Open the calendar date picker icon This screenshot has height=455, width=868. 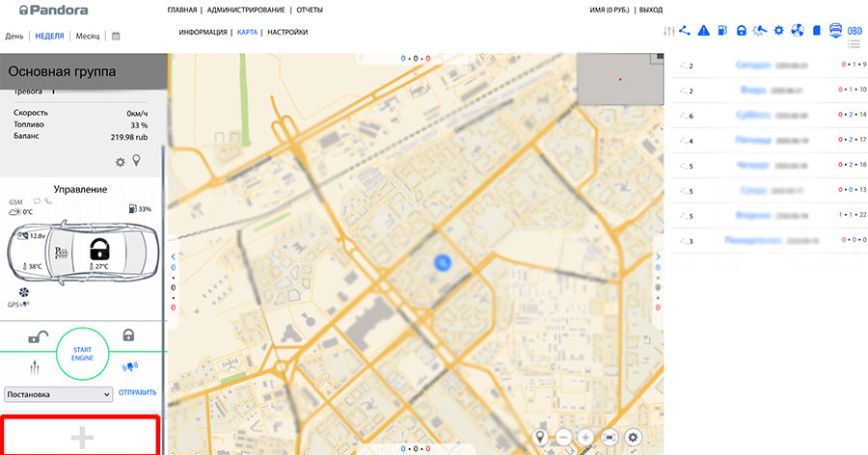pos(116,36)
